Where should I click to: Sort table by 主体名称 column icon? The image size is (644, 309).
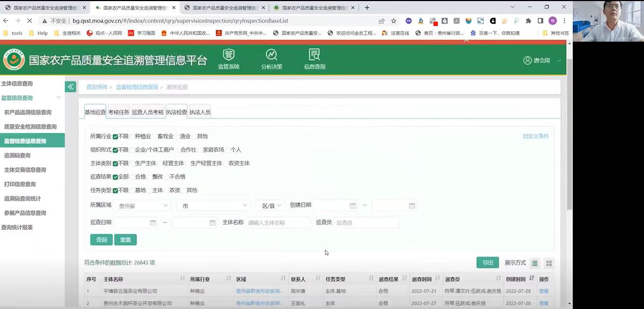click(182, 279)
